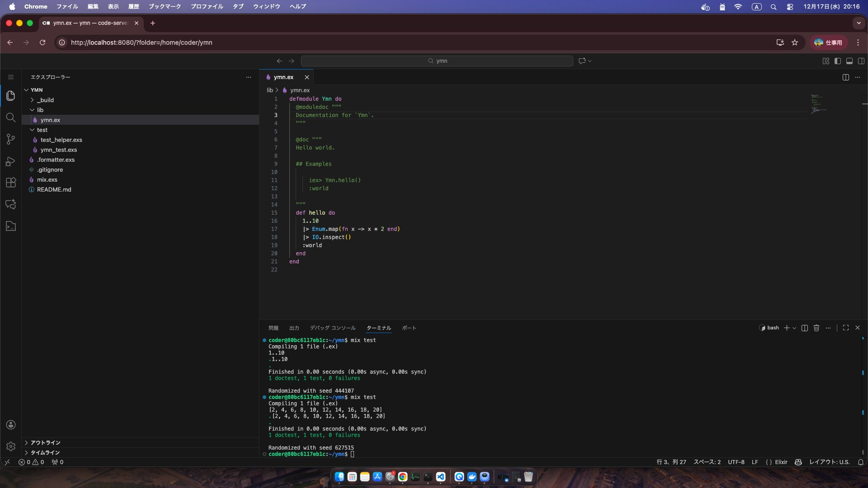Click the ymn command center search box
The width and height of the screenshot is (868, 488).
click(437, 61)
